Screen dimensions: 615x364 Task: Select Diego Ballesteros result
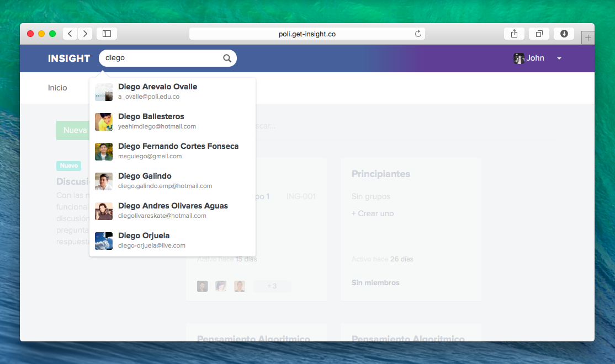[173, 122]
